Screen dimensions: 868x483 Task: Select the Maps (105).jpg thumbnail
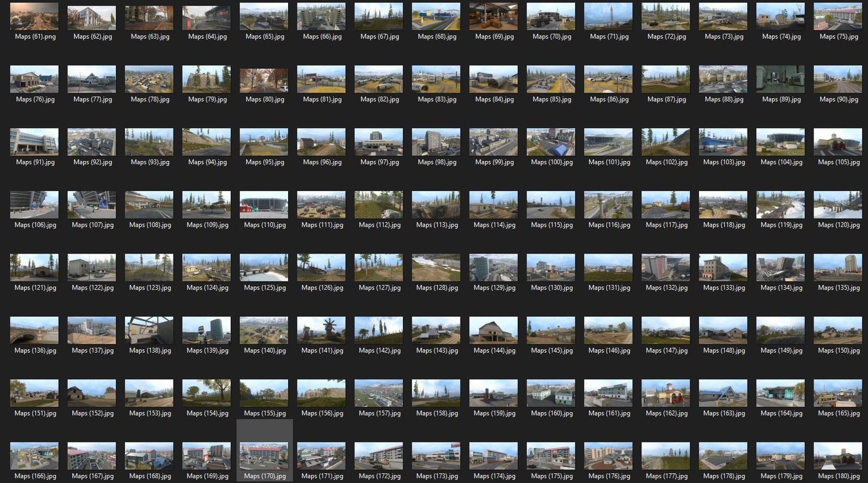pyautogui.click(x=838, y=142)
